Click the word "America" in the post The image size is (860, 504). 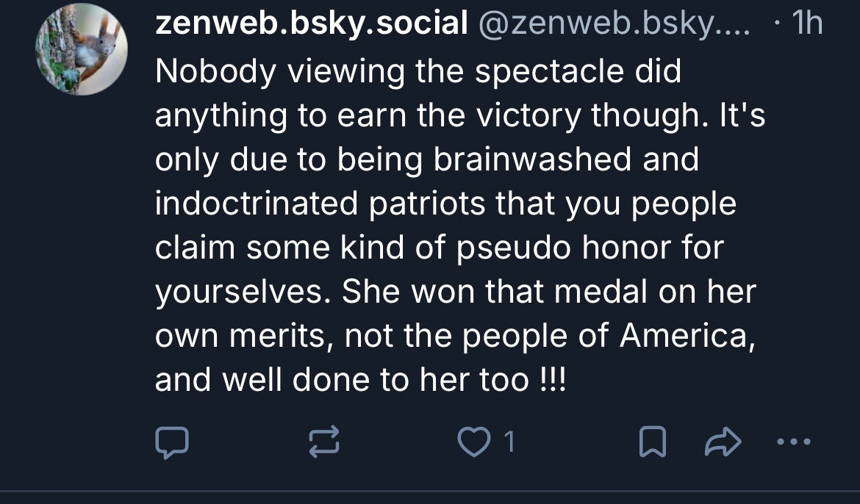click(x=685, y=336)
